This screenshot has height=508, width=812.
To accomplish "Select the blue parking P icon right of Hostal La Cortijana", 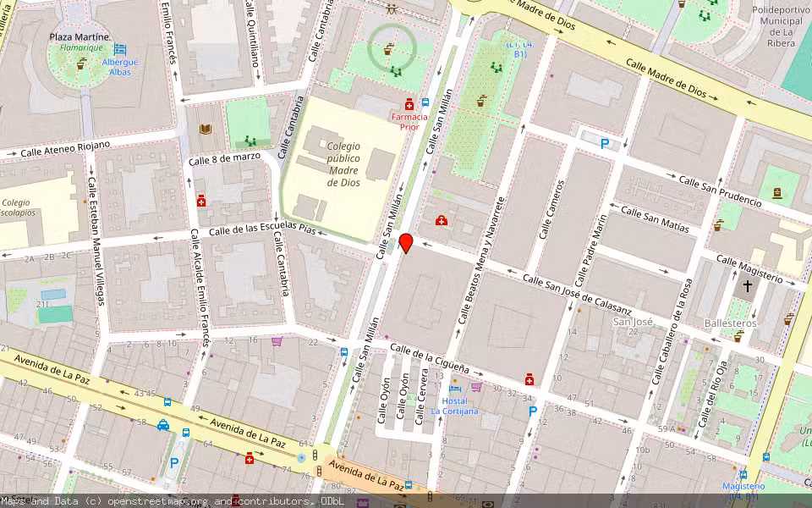I will 533,410.
